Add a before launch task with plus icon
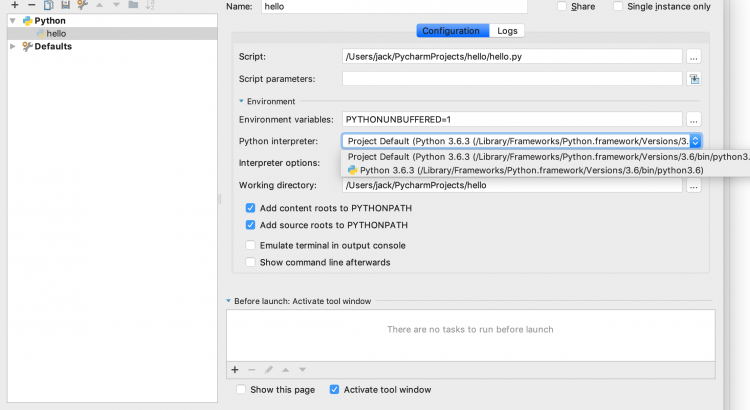 (235, 369)
